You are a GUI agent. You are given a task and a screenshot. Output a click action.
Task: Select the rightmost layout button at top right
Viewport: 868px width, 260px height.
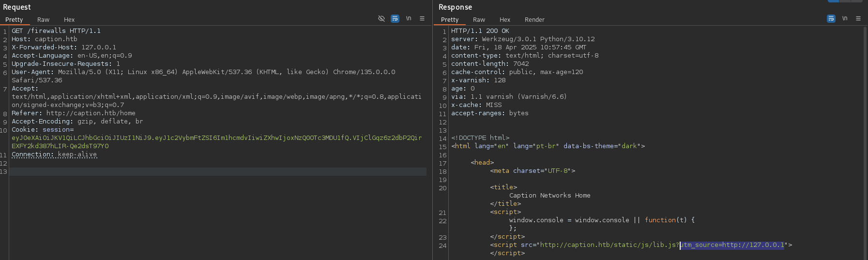(x=858, y=1)
